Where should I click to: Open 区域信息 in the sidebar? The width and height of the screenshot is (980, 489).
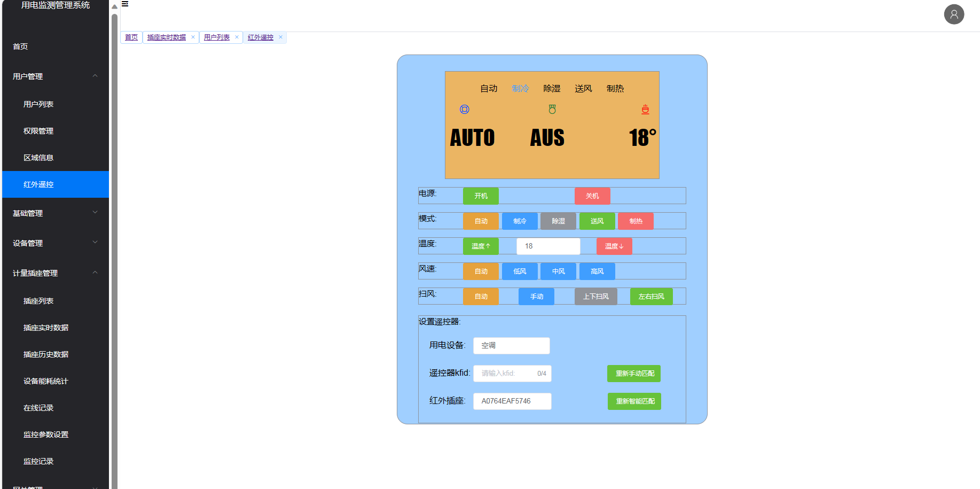pos(56,158)
